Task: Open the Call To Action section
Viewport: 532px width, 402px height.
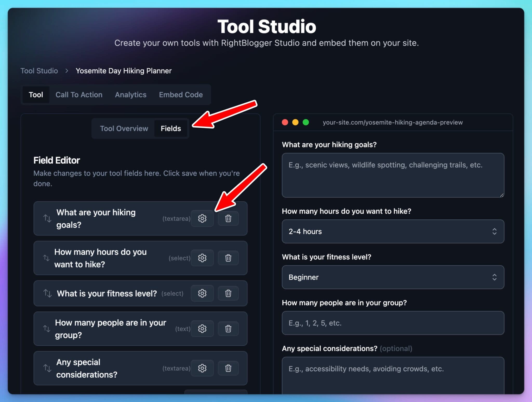Action: pyautogui.click(x=79, y=95)
